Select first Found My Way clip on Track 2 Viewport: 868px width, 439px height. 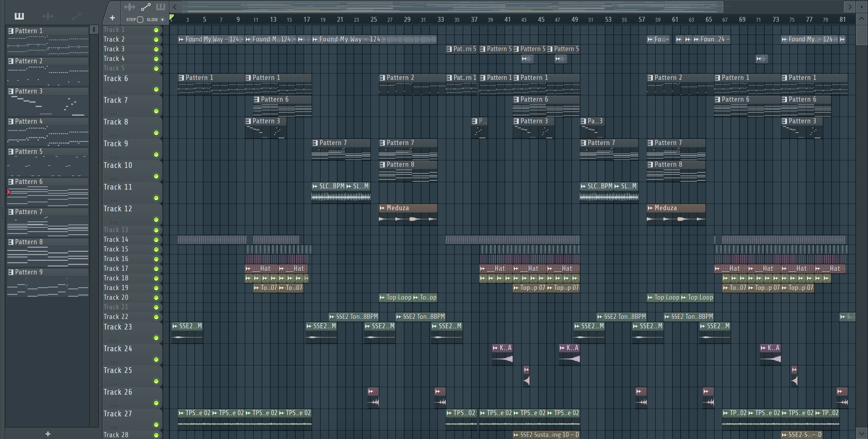[x=211, y=39]
